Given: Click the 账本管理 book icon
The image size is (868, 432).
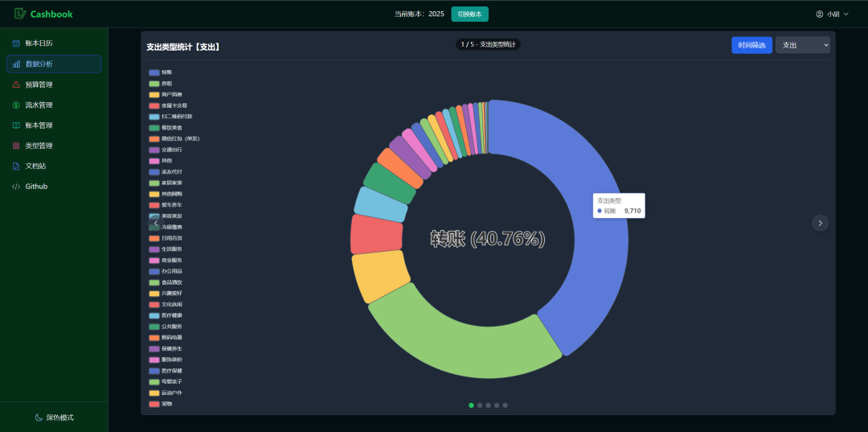Looking at the screenshot, I should 16,125.
